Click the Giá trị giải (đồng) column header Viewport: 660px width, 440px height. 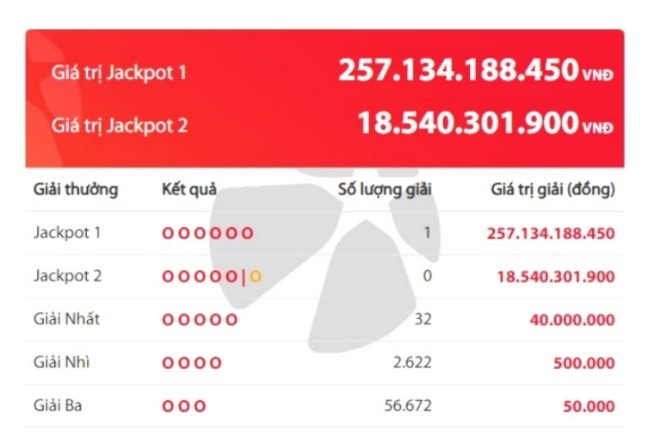click(553, 189)
